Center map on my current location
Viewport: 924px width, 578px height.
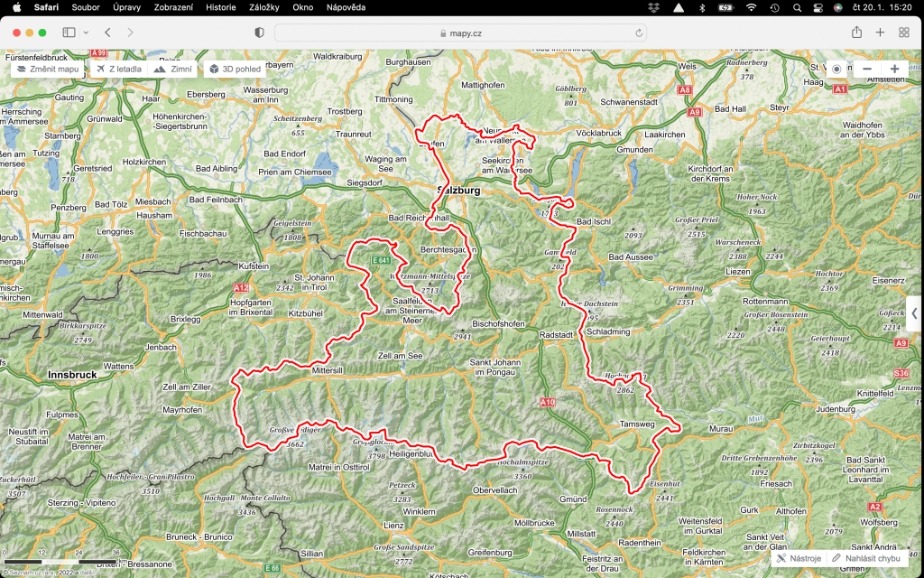[836, 69]
